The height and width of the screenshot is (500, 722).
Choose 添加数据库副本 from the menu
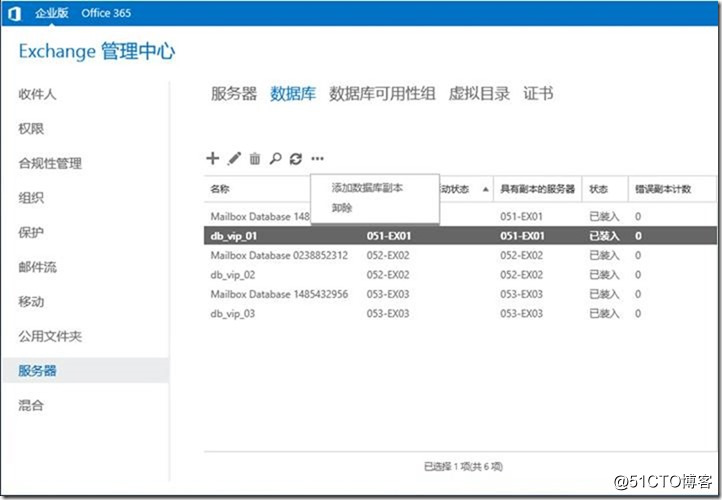click(x=367, y=188)
